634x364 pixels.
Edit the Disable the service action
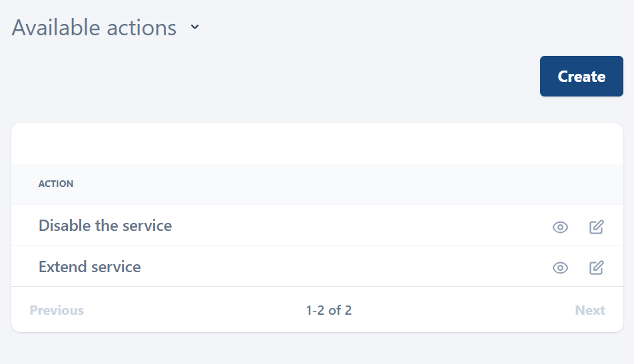pyautogui.click(x=597, y=227)
